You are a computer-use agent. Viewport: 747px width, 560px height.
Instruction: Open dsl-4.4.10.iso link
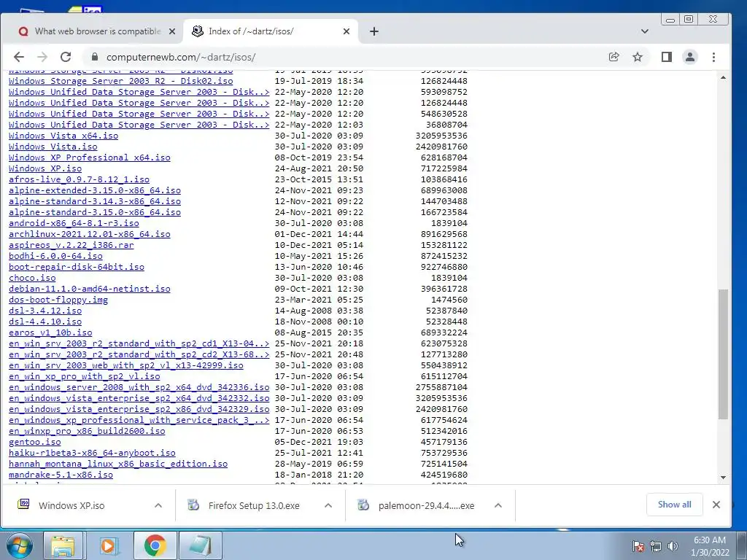(x=45, y=322)
